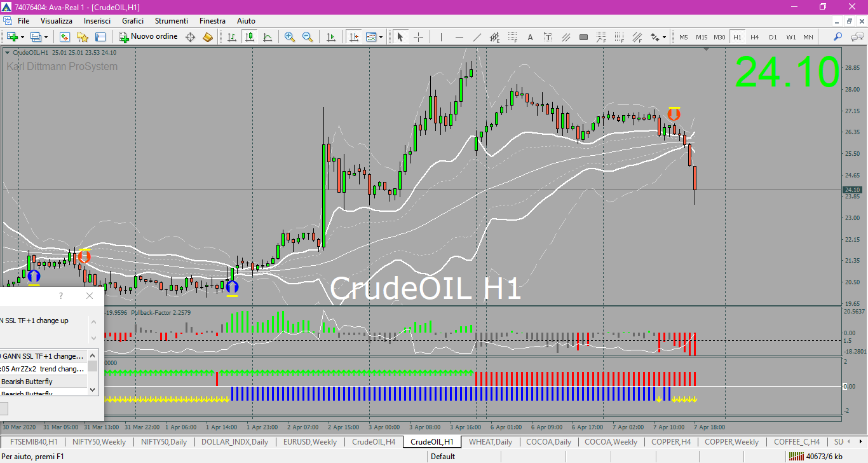
Task: Open the Indicators list icon
Action: [x=371, y=37]
